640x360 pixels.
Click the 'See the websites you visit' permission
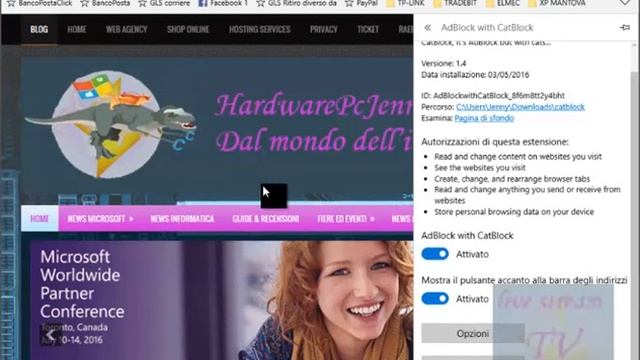[480, 168]
